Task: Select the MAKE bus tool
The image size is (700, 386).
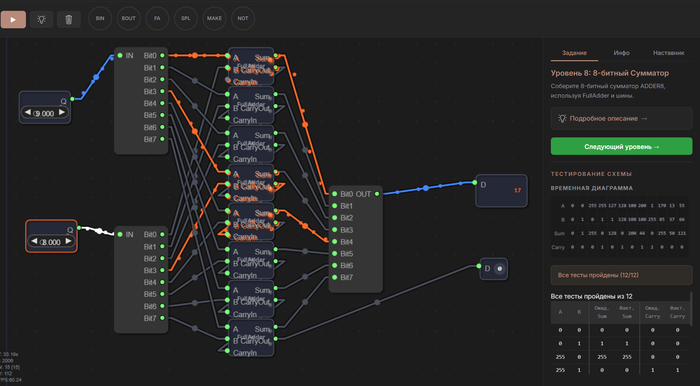Action: point(214,18)
